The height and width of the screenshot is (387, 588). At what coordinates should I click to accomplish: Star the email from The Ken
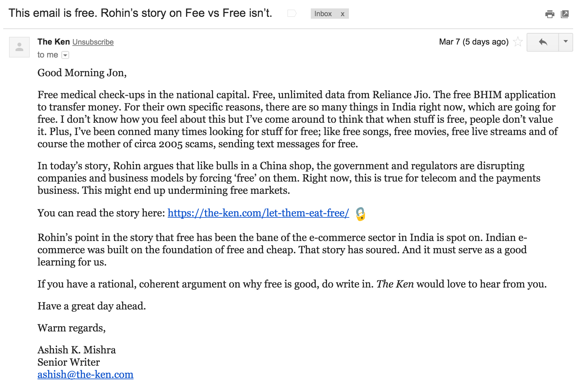(x=518, y=42)
